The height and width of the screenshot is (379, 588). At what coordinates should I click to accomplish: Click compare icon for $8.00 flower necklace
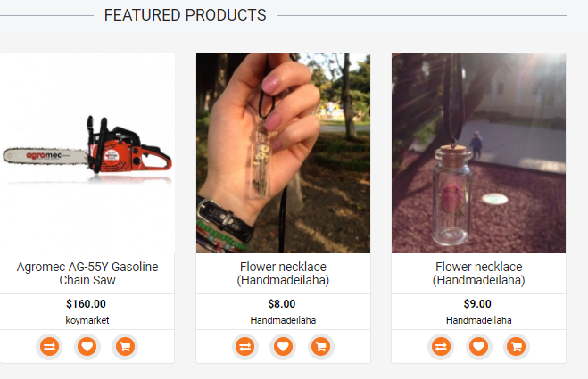coord(244,346)
